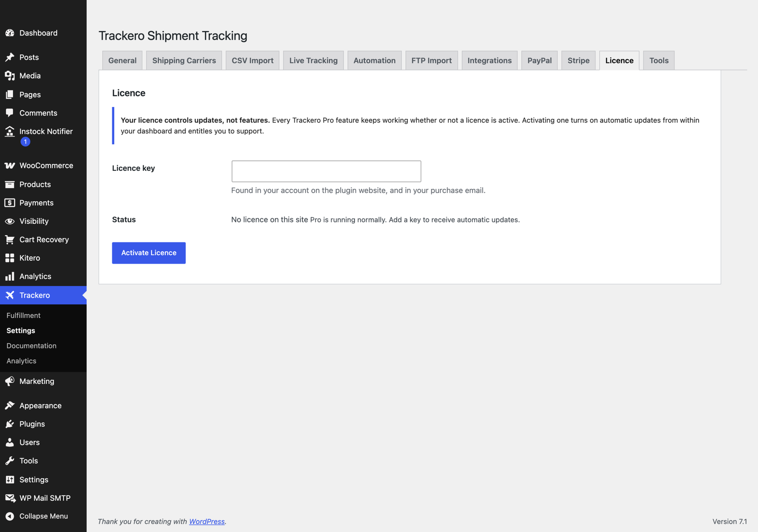
Task: Go to the Cart Recovery menu item
Action: point(43,240)
